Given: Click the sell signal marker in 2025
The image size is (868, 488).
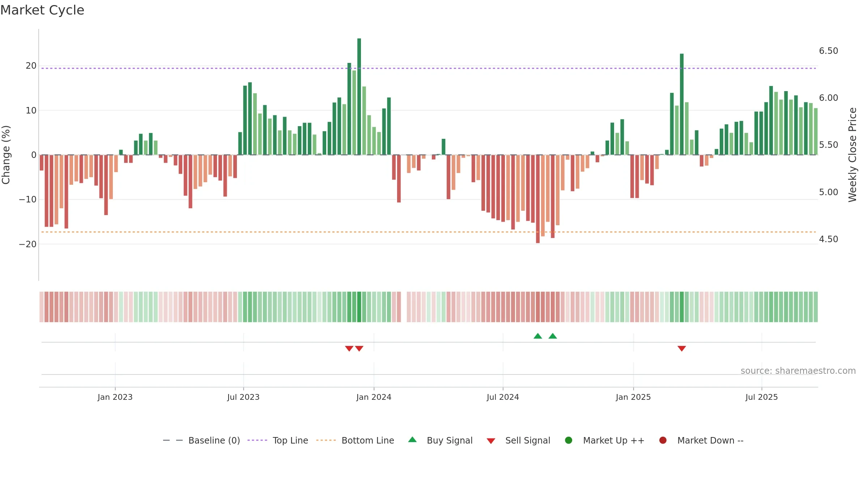Looking at the screenshot, I should click(x=682, y=348).
